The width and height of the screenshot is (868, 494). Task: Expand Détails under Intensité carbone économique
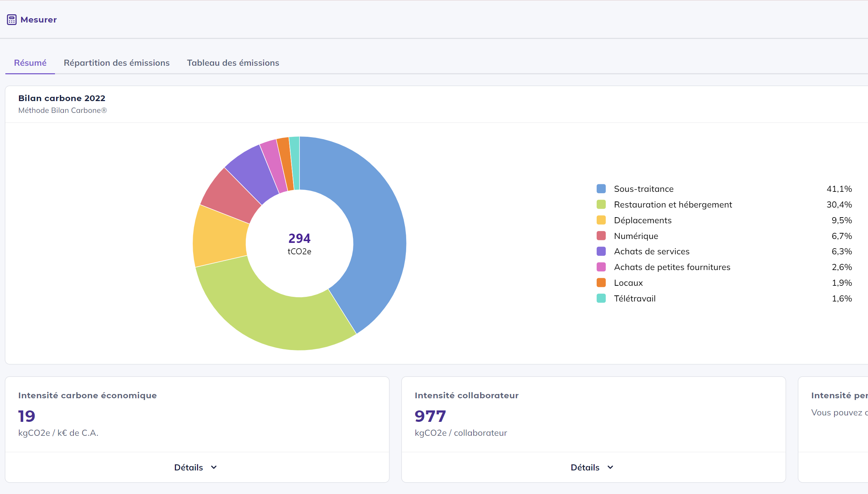coord(188,467)
